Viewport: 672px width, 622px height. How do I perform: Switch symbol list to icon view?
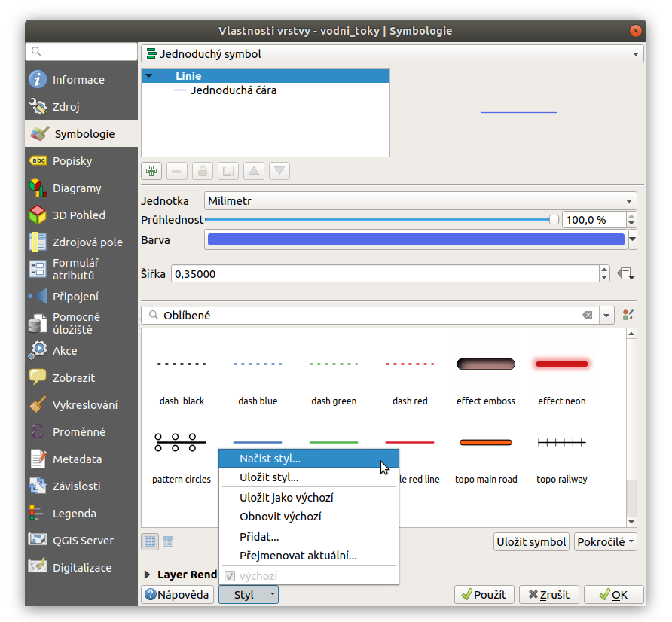150,541
